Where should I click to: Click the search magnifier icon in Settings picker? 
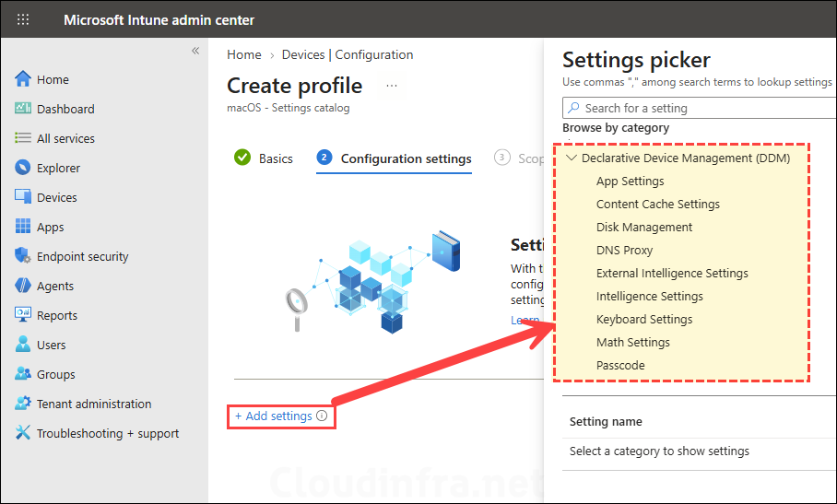click(x=574, y=108)
